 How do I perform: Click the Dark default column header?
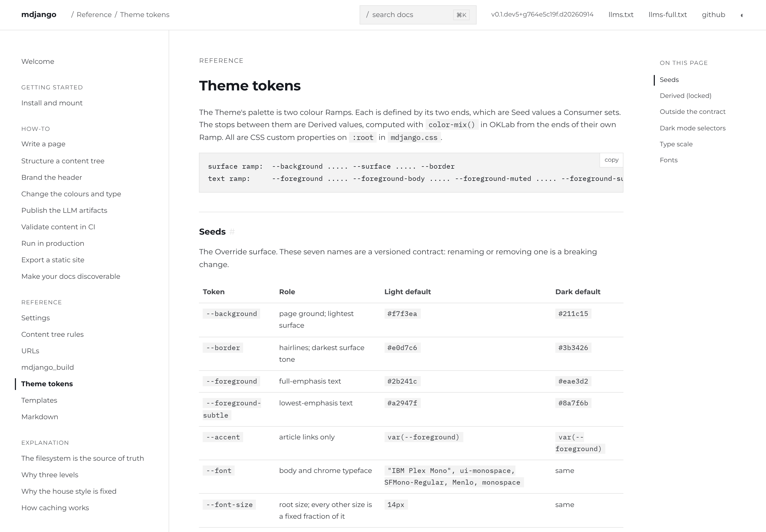(578, 292)
